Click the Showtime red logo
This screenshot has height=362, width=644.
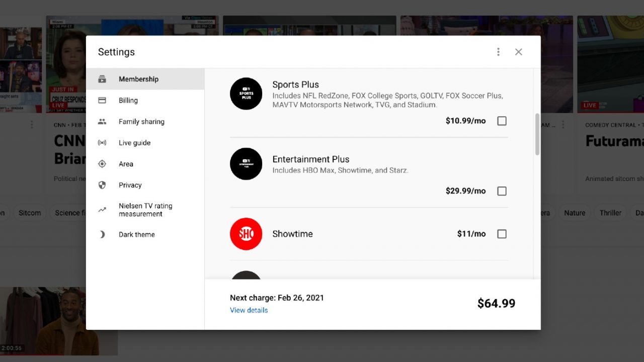tap(246, 234)
